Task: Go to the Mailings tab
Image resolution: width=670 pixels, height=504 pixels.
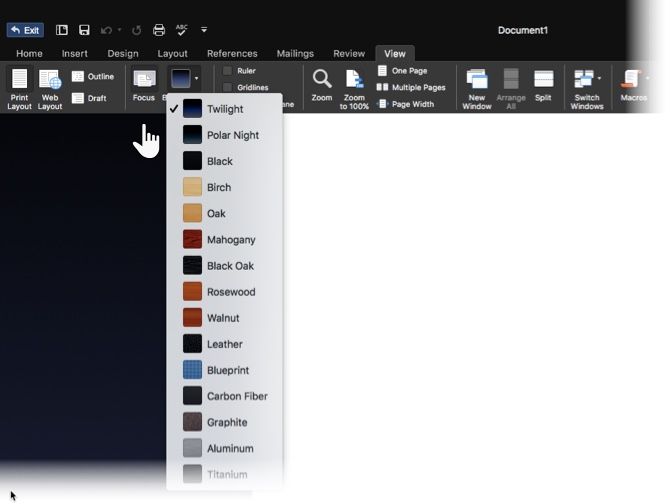Action: tap(295, 53)
